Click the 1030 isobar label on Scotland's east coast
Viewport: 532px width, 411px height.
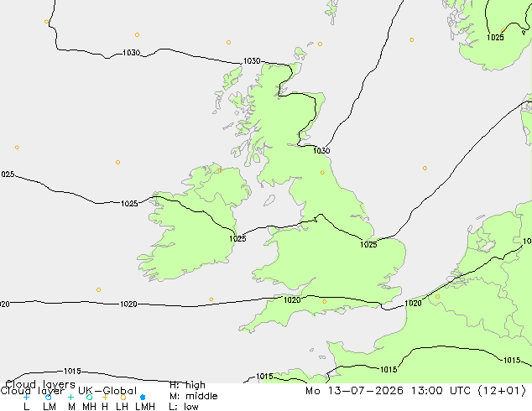pos(321,151)
